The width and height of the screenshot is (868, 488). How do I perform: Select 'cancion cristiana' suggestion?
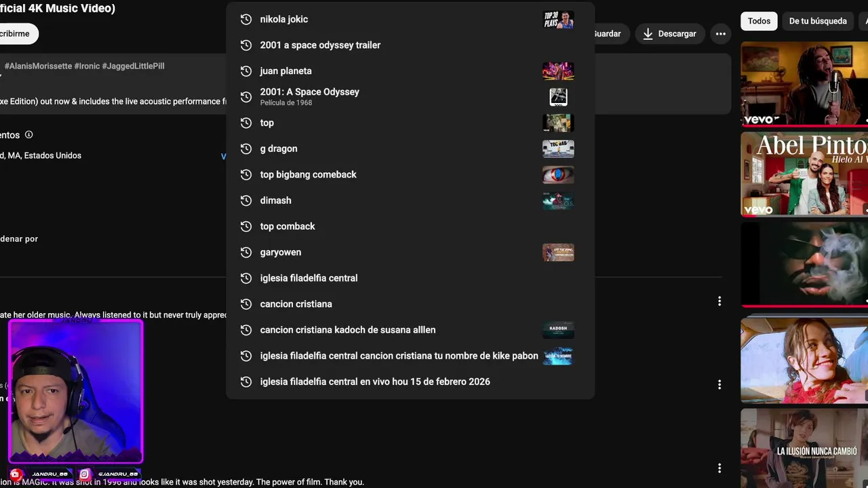tap(410, 304)
